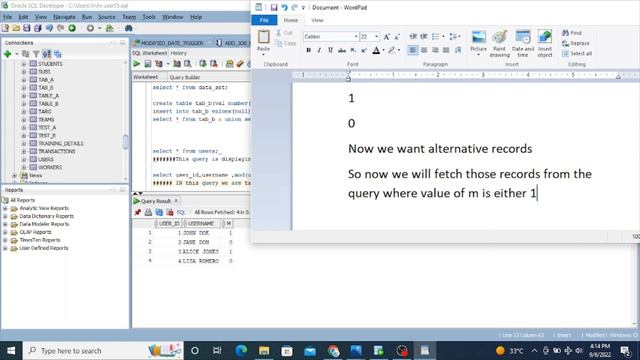Expand the STUDENTS table node

point(23,64)
